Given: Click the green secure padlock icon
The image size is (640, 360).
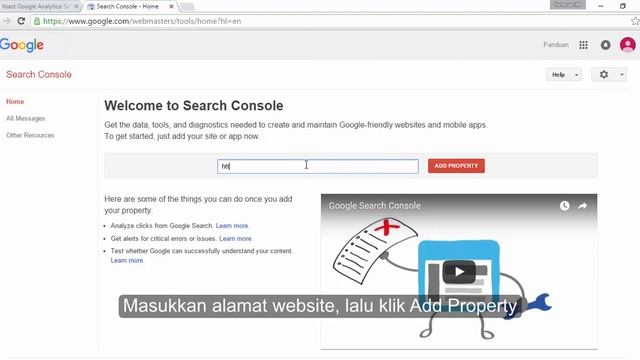Looking at the screenshot, I should (37, 21).
